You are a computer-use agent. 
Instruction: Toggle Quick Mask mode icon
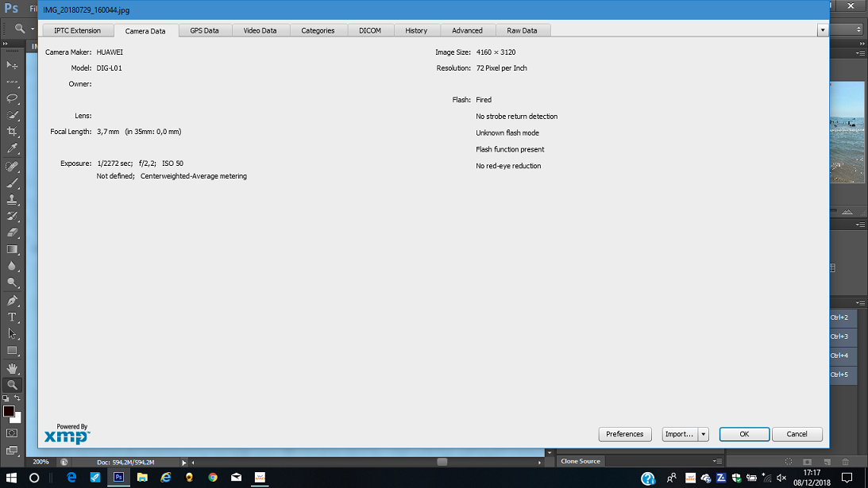(x=12, y=433)
